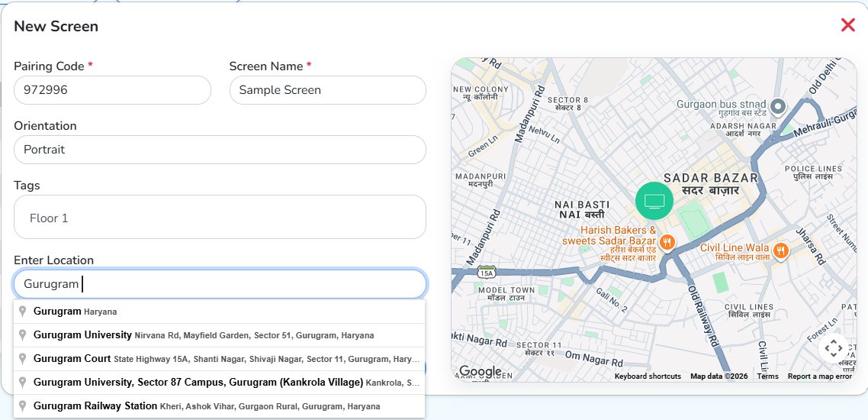
Task: Click the Map data ©2026 text
Action: pos(719,376)
